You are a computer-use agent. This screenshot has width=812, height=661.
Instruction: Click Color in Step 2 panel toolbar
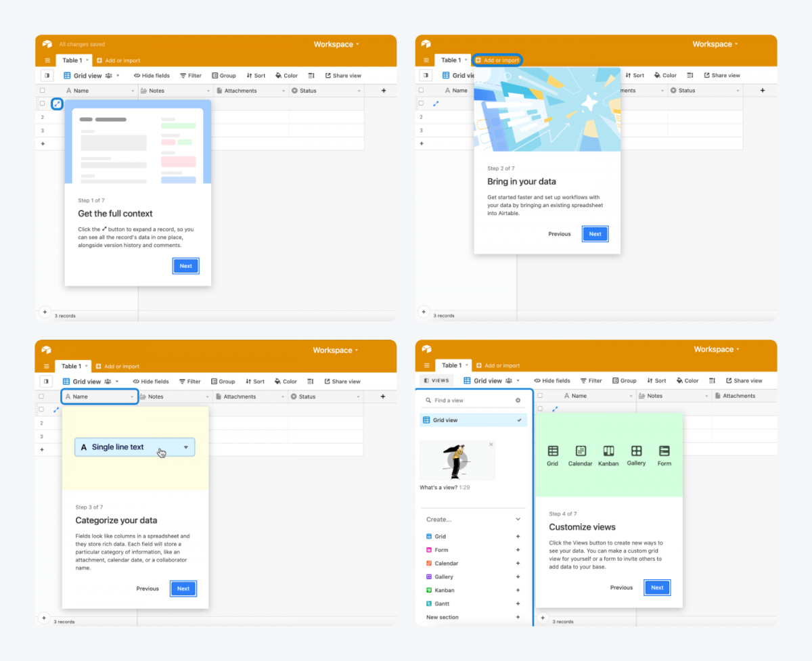666,76
